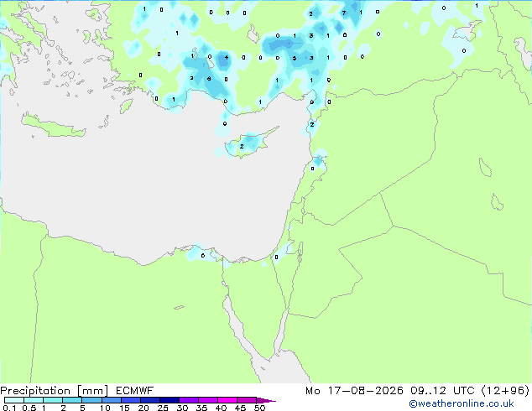Click the '09..12 UTC' time text
This screenshot has height=411, width=532.
[x=442, y=391]
